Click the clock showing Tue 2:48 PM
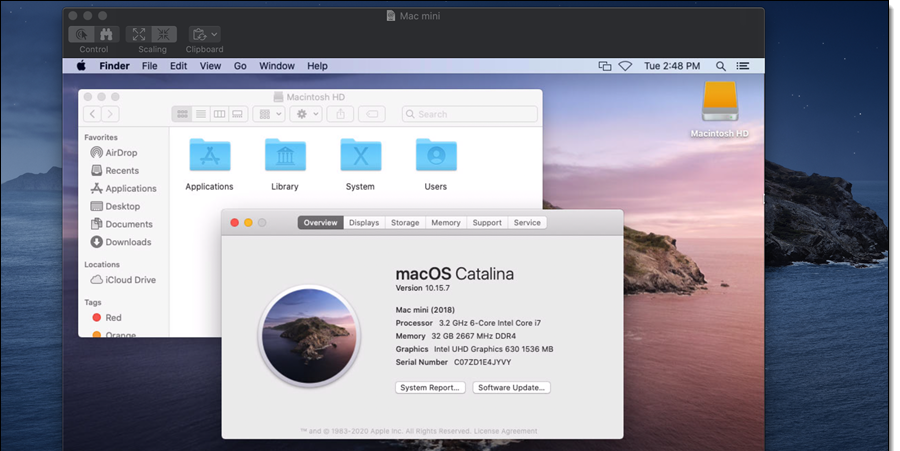 pyautogui.click(x=672, y=66)
